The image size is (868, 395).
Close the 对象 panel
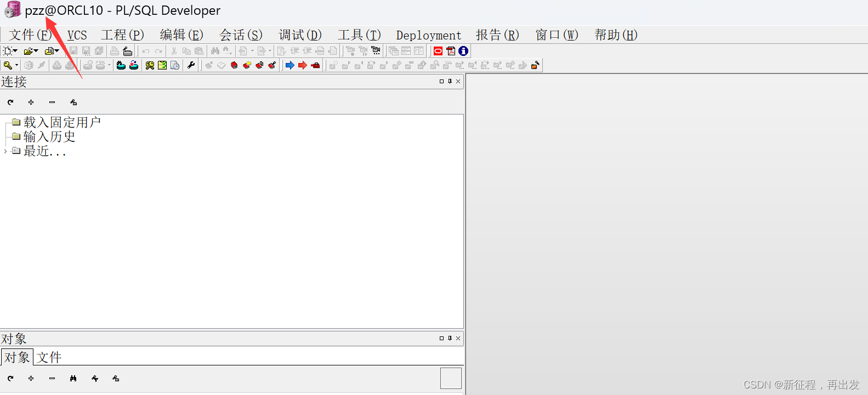tap(458, 338)
